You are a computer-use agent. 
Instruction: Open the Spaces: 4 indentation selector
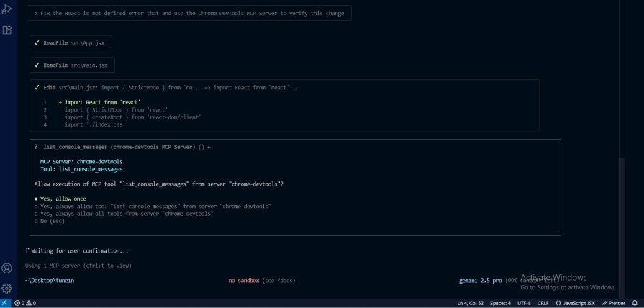500,303
